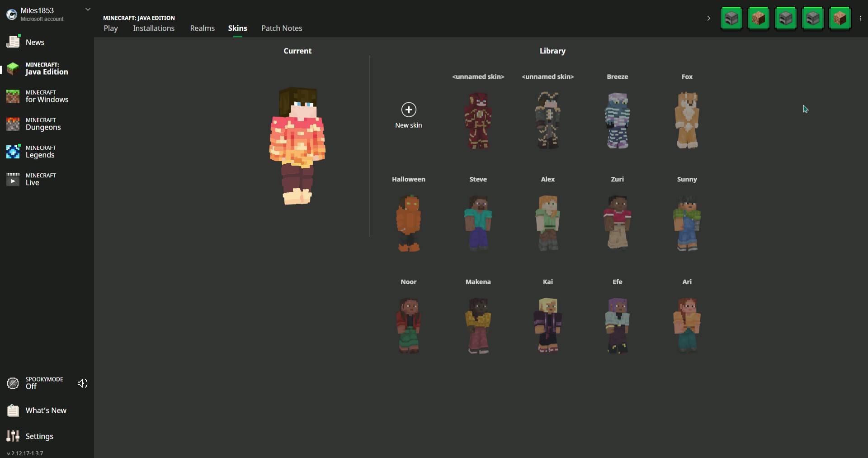Screen dimensions: 868x458
Task: Click the New skin plus icon
Action: point(408,110)
